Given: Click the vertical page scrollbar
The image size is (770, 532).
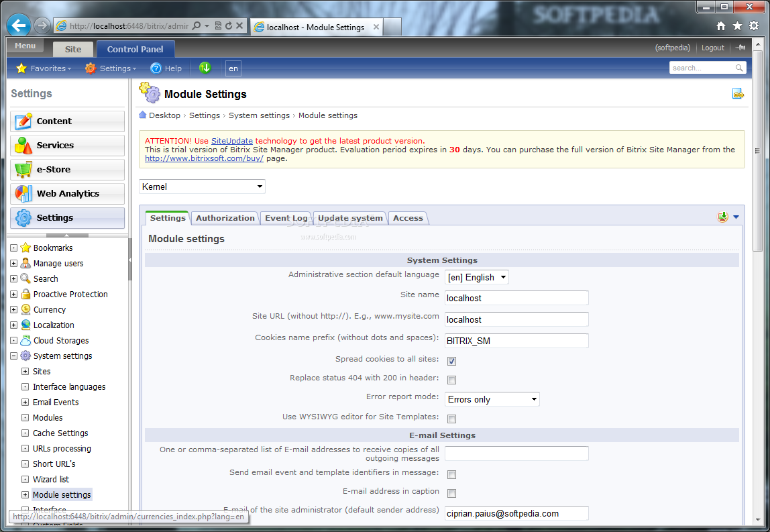Looking at the screenshot, I should pos(758,152).
